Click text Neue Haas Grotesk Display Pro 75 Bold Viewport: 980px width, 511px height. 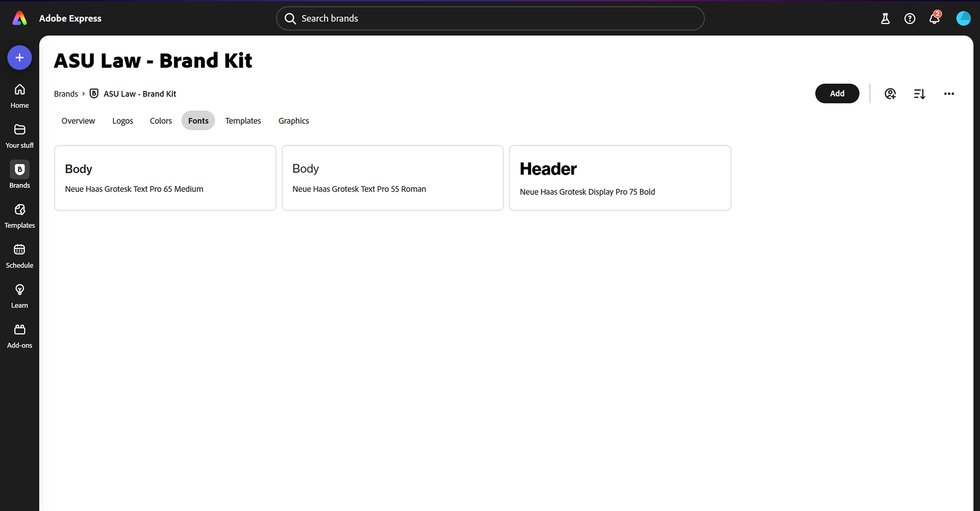[x=587, y=192]
